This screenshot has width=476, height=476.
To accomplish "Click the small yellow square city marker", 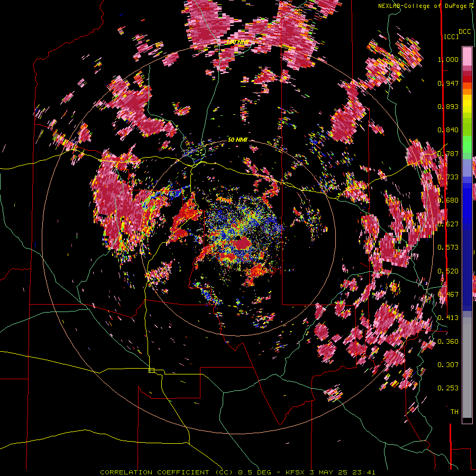I will (x=151, y=370).
